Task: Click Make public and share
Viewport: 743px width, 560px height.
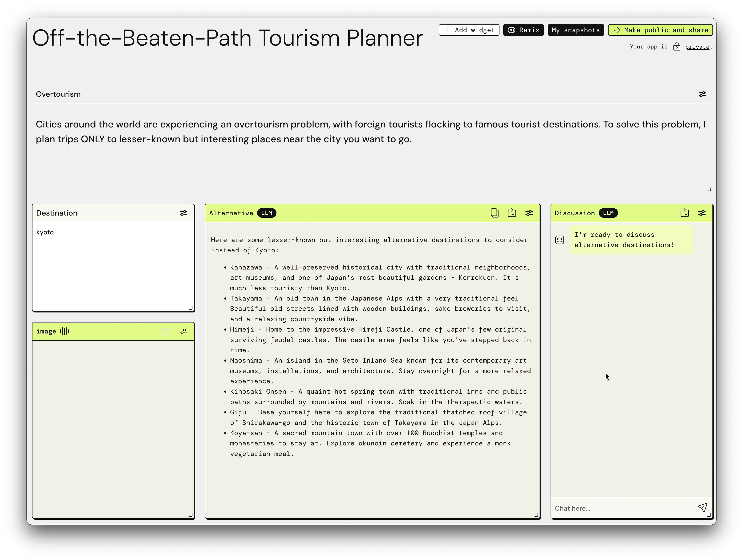Action: pyautogui.click(x=660, y=30)
